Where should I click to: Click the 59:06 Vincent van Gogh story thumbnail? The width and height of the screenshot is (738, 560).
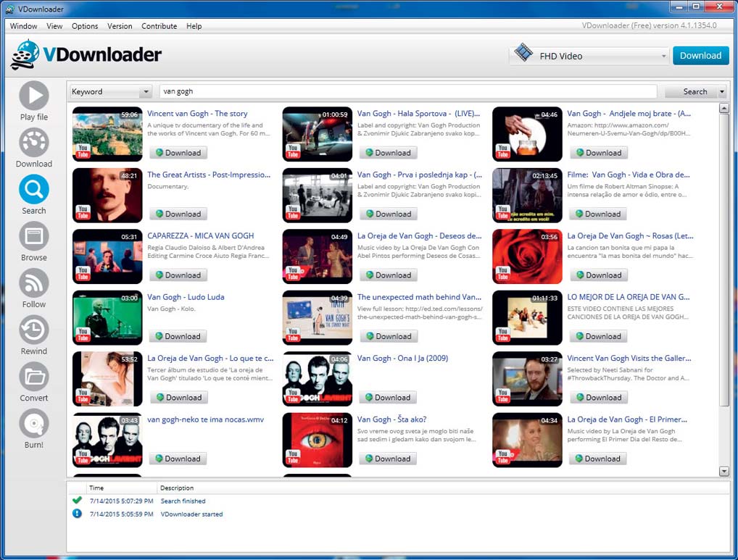(107, 134)
